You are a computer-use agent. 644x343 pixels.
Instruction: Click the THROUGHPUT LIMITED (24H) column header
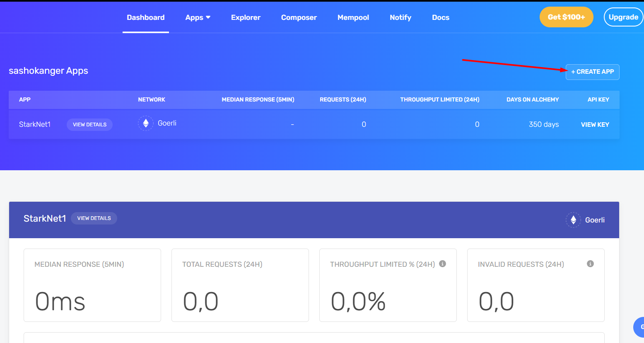tap(440, 99)
